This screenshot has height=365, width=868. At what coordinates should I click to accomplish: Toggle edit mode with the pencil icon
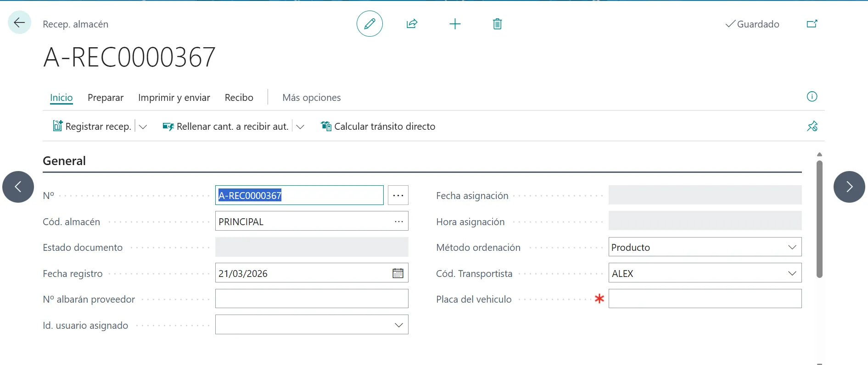coord(370,24)
